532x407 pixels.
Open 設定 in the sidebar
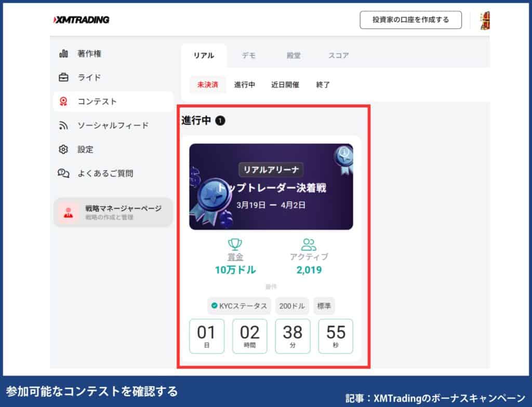(x=113, y=149)
